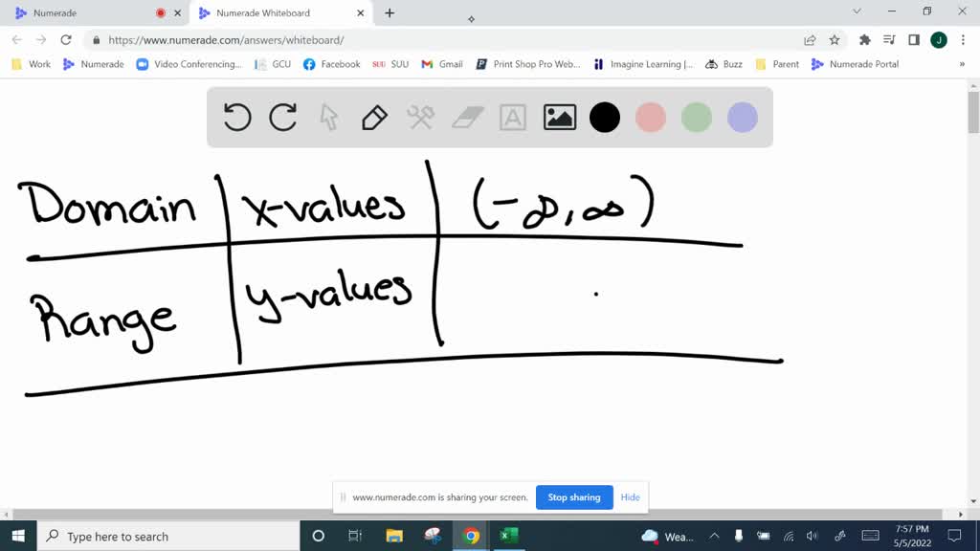
Task: Enable the green drawing color
Action: click(697, 117)
